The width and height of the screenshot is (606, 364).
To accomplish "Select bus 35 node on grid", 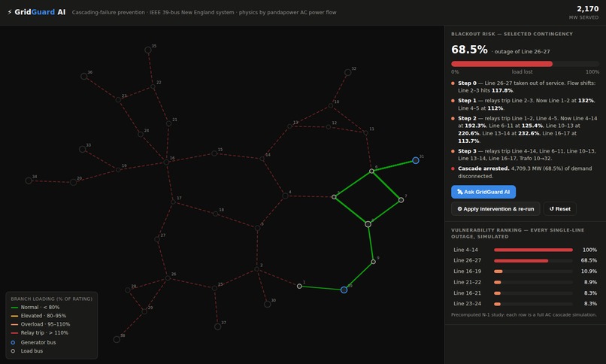I will (147, 50).
